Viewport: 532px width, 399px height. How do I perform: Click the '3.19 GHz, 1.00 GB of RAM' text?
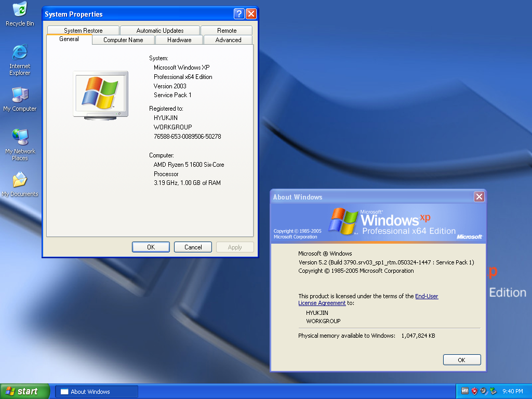[x=187, y=182]
